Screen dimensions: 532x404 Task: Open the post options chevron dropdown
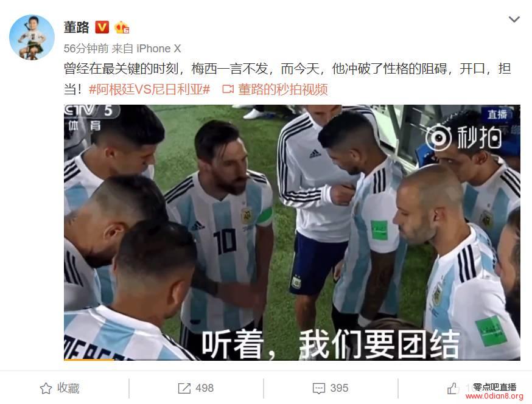pyautogui.click(x=514, y=19)
